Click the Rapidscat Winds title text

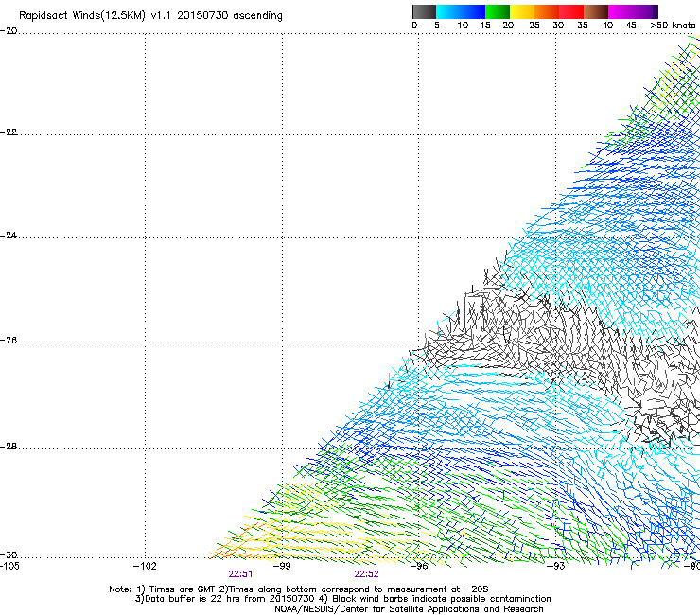(150, 16)
